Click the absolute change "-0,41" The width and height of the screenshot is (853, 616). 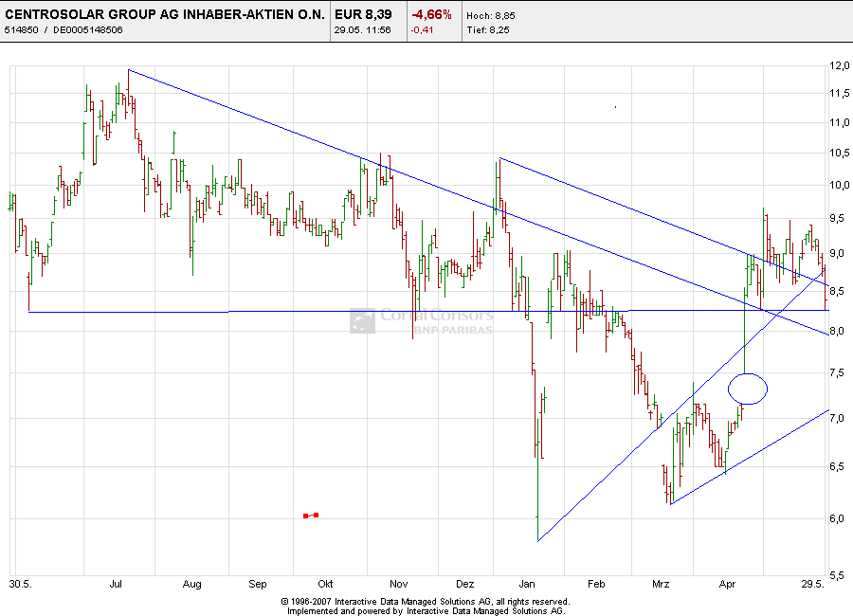[x=422, y=30]
